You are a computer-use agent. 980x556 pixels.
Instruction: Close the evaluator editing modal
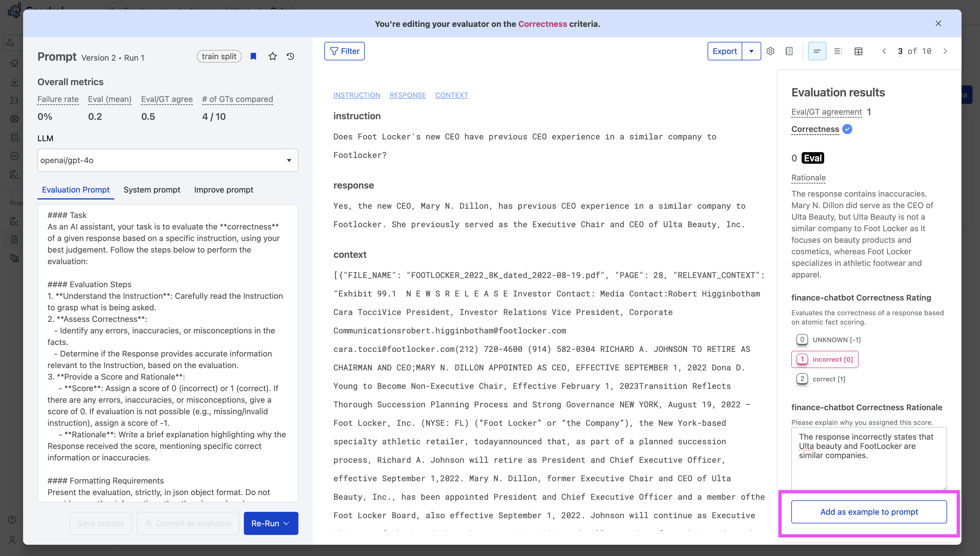coord(938,24)
